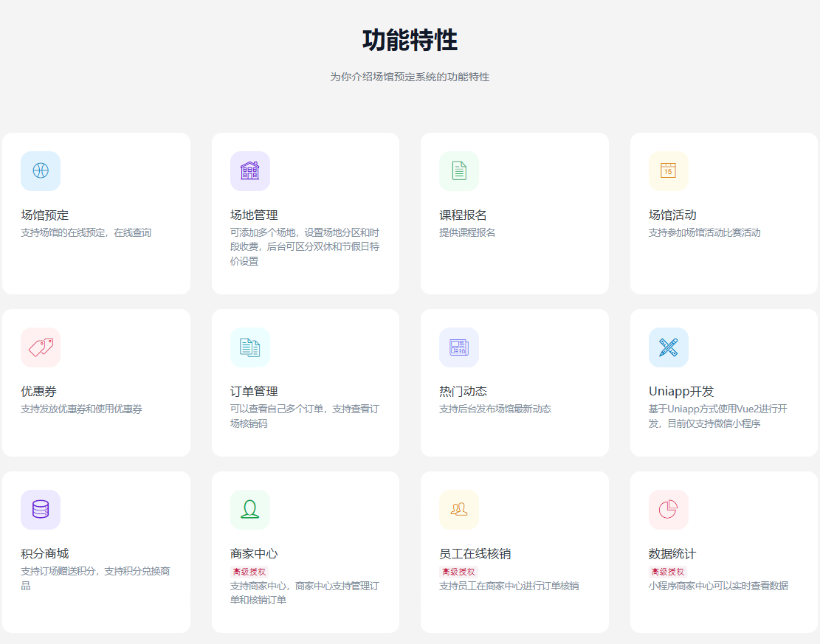Open the Uniapp开发 card title

click(681, 391)
